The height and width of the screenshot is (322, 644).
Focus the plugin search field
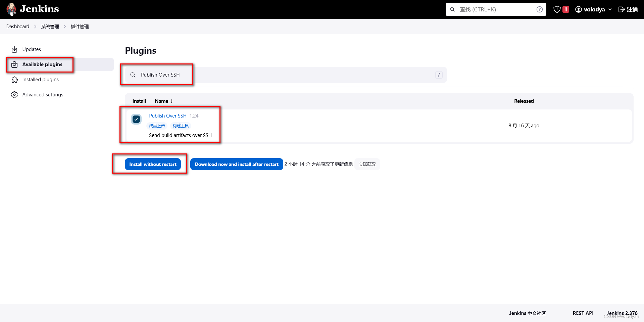(286, 75)
